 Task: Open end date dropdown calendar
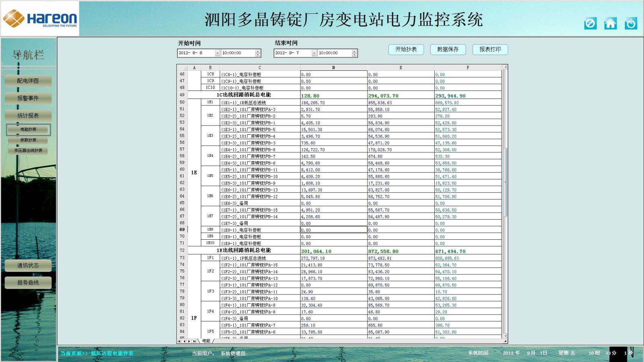click(x=314, y=53)
